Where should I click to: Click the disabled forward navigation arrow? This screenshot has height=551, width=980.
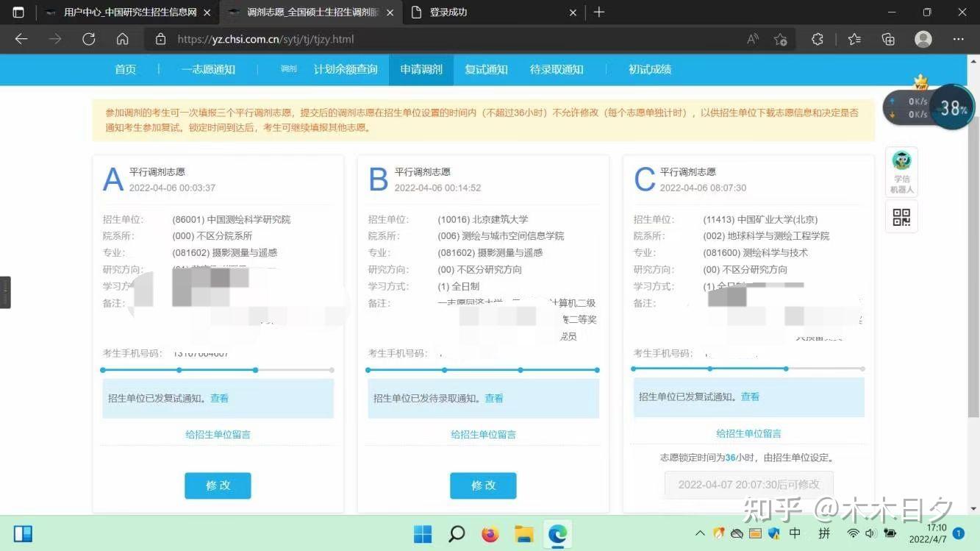[x=55, y=39]
